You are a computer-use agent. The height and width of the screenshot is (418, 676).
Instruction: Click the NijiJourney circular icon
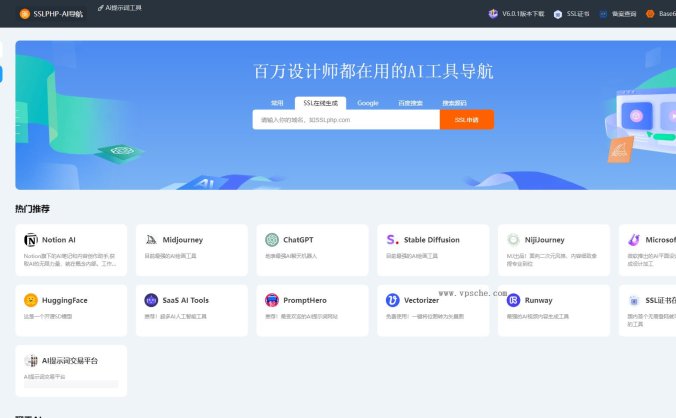[513, 240]
